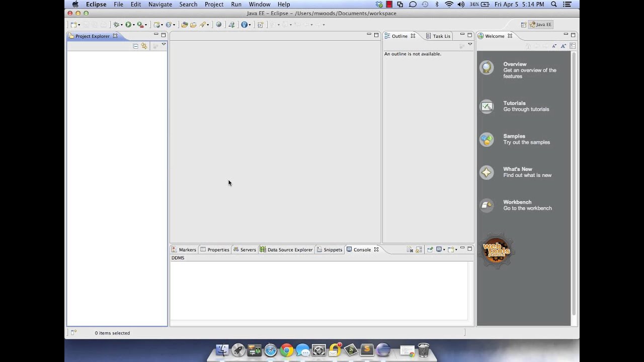The height and width of the screenshot is (362, 644).
Task: Click the Open Task folder icon
Action: pyautogui.click(x=193, y=25)
